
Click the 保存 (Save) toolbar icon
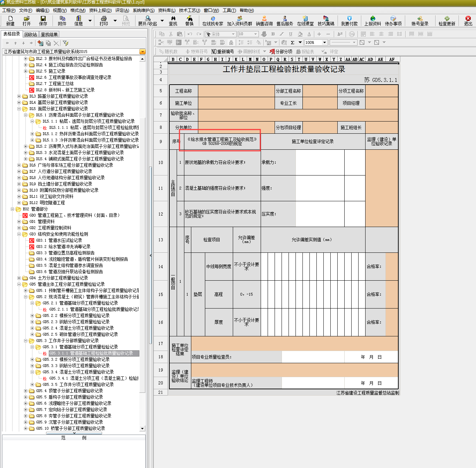pos(43,21)
